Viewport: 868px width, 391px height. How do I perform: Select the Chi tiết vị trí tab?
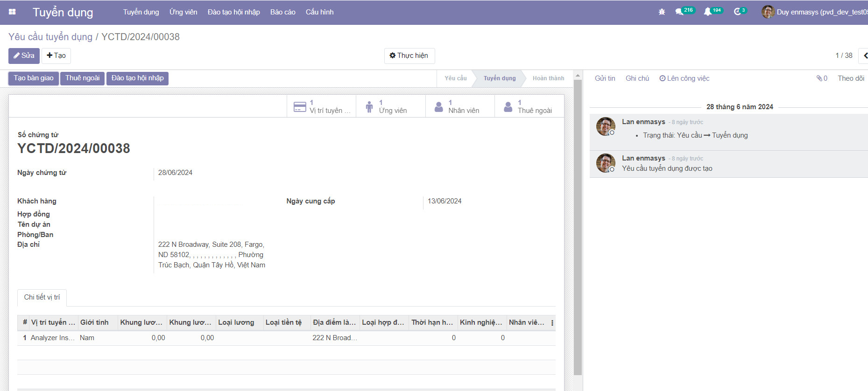tap(42, 297)
